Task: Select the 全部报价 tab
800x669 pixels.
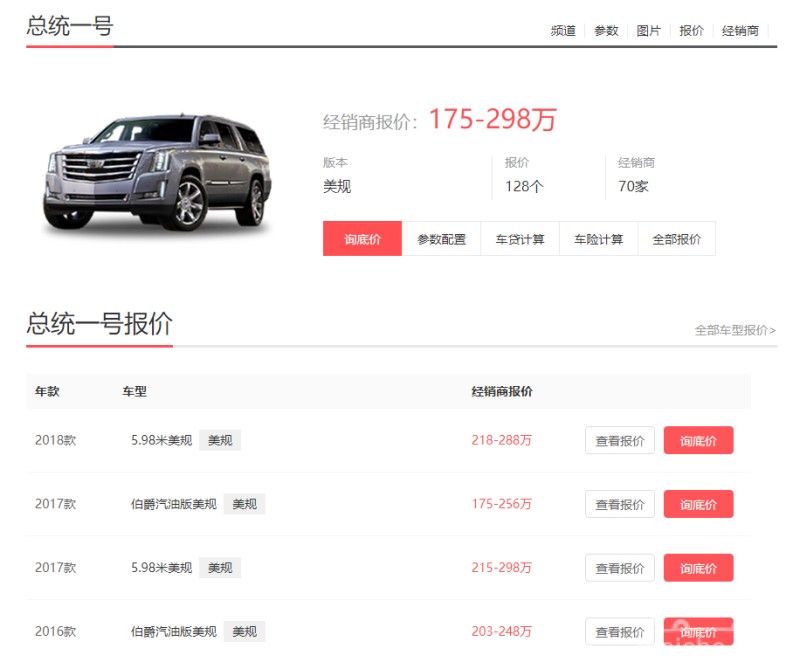Action: point(676,239)
